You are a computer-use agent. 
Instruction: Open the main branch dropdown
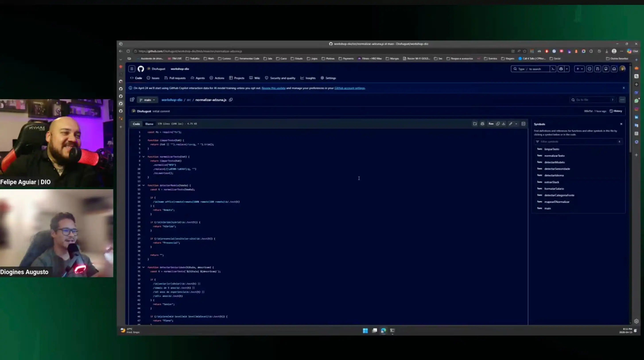tap(147, 100)
